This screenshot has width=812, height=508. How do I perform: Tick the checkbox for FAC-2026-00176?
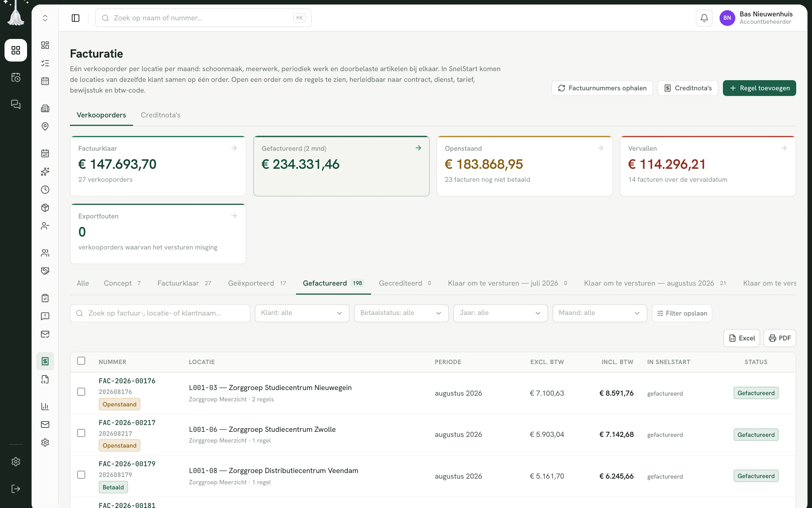pyautogui.click(x=81, y=392)
